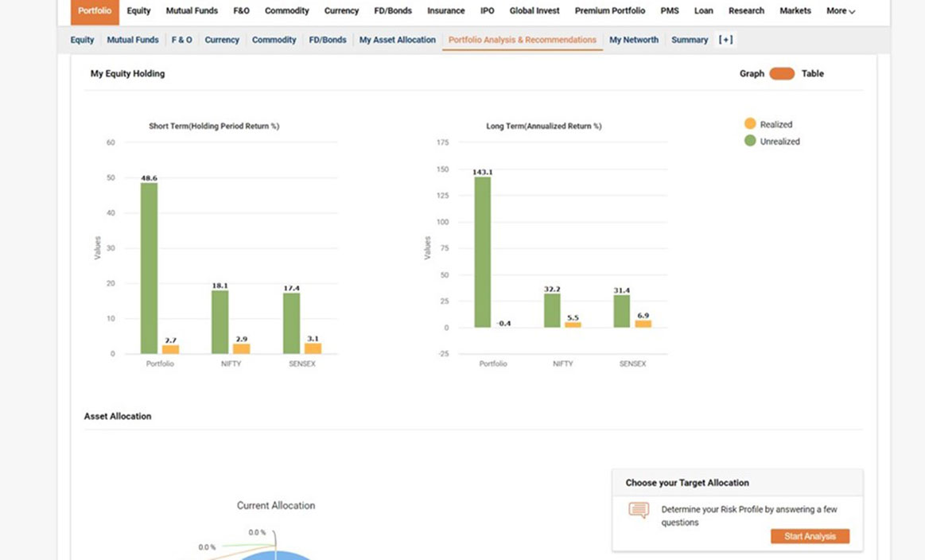Switch to the Equity sub-tab
The image size is (925, 560).
(82, 40)
